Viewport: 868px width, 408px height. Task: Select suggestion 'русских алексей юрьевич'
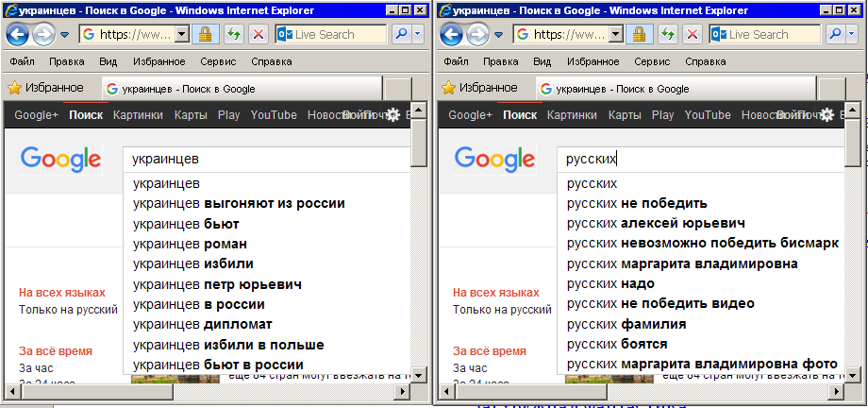701,224
